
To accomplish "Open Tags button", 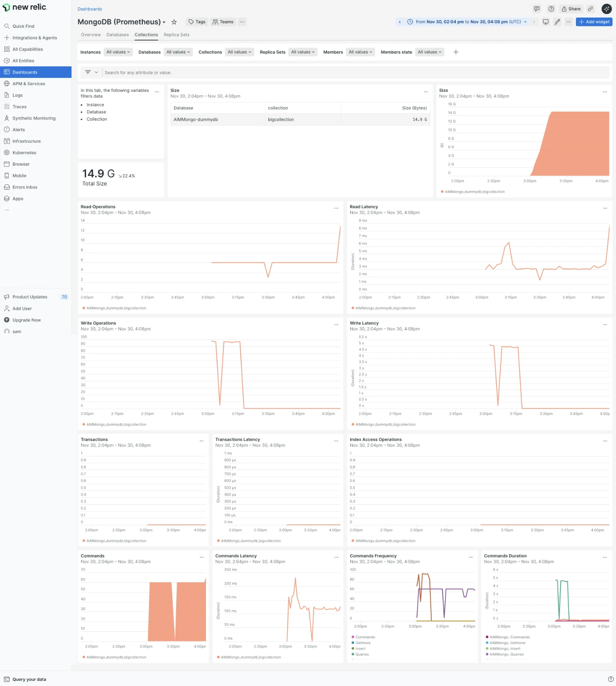I will tap(197, 22).
